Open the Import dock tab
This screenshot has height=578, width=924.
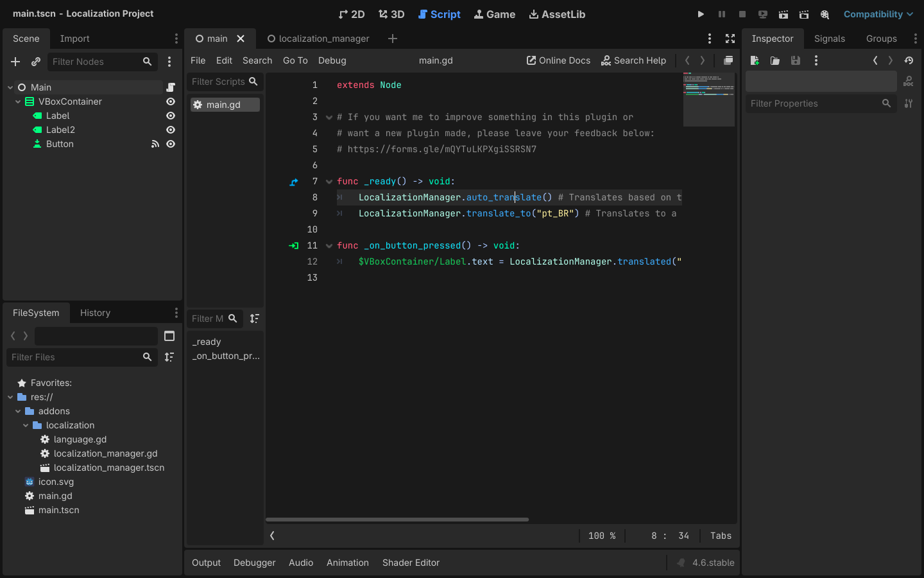(74, 39)
